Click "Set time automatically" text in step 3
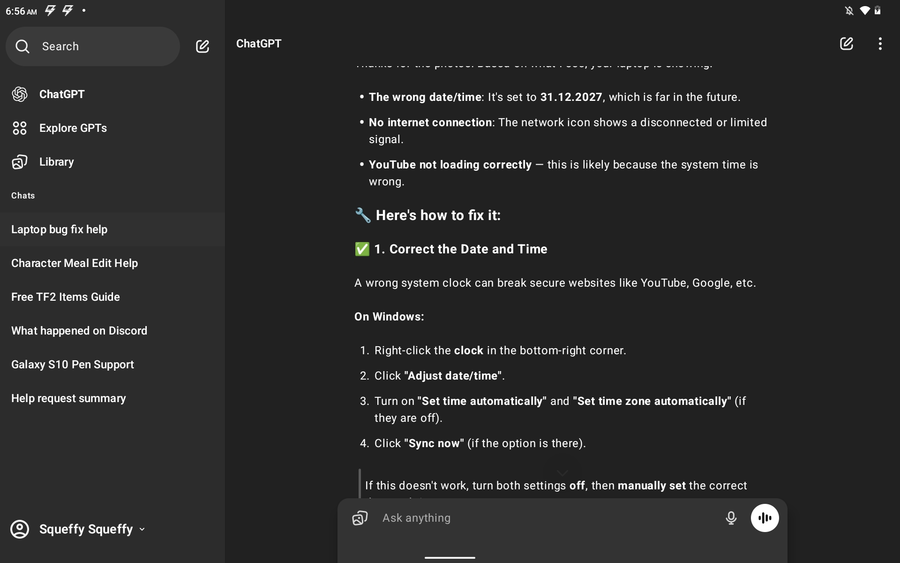Image resolution: width=900 pixels, height=563 pixels. point(482,401)
